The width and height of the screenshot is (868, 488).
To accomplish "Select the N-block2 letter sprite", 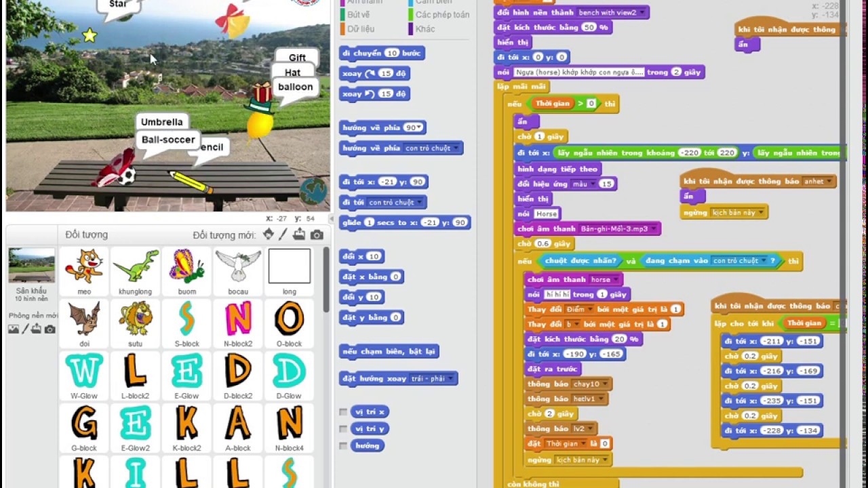I will click(238, 323).
